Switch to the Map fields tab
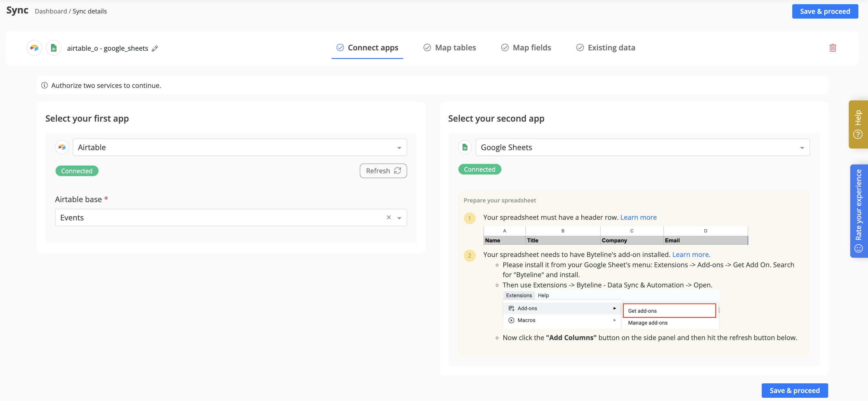Image resolution: width=868 pixels, height=401 pixels. click(526, 48)
